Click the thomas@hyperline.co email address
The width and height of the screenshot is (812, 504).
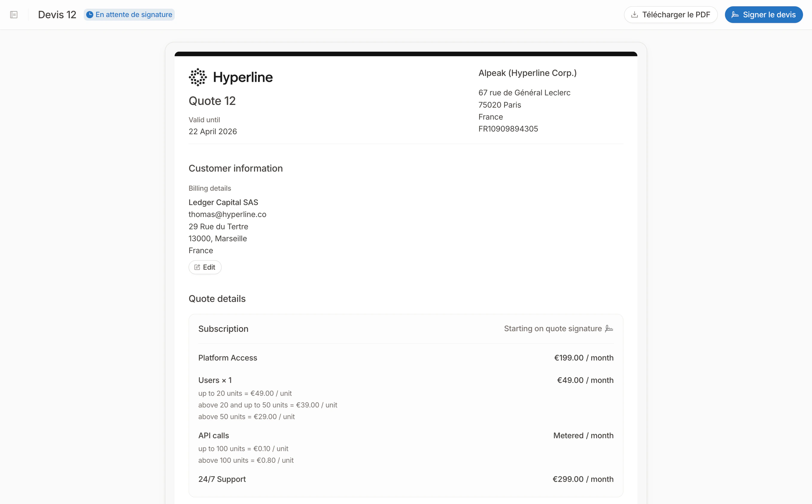click(x=227, y=214)
